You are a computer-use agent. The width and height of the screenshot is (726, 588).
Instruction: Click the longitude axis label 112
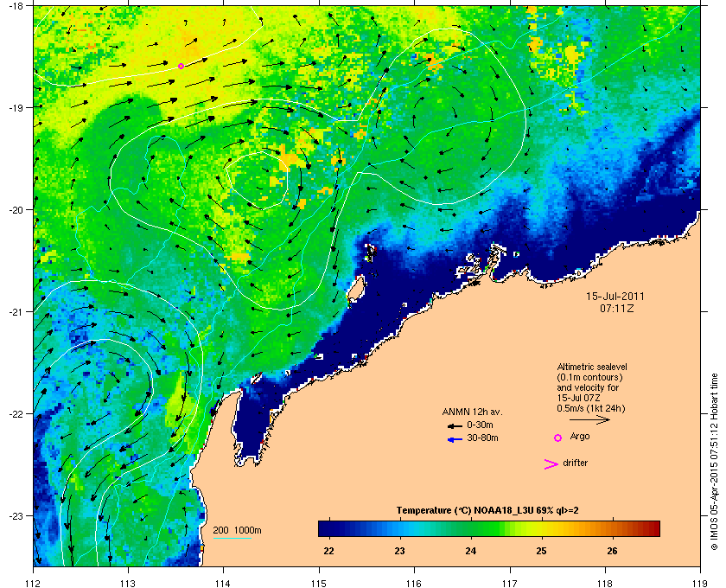(34, 584)
